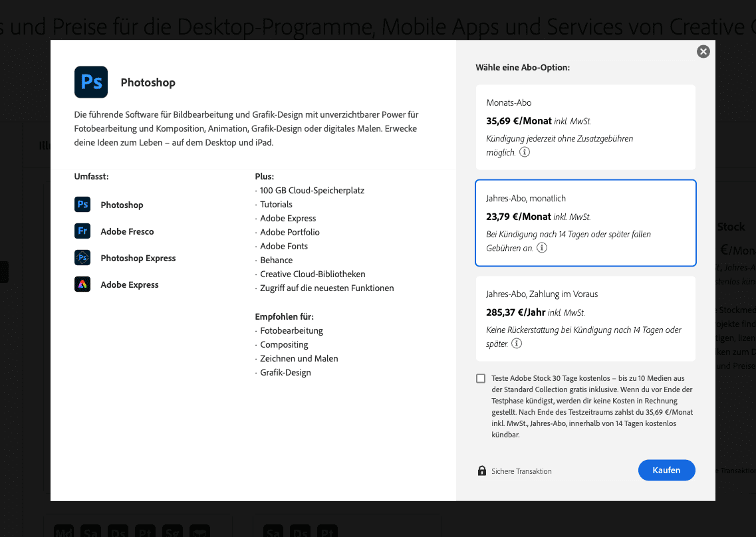Click 'Adobe Fresco' label in Umfasst list

[127, 231]
